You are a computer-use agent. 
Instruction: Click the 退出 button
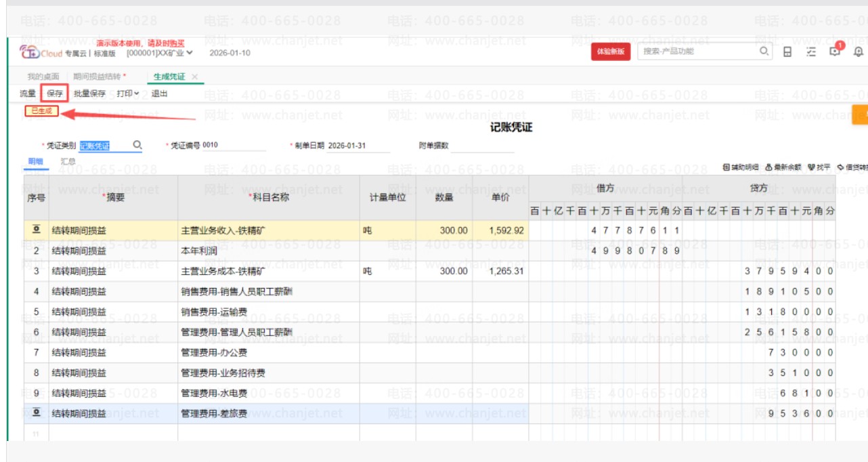click(159, 93)
